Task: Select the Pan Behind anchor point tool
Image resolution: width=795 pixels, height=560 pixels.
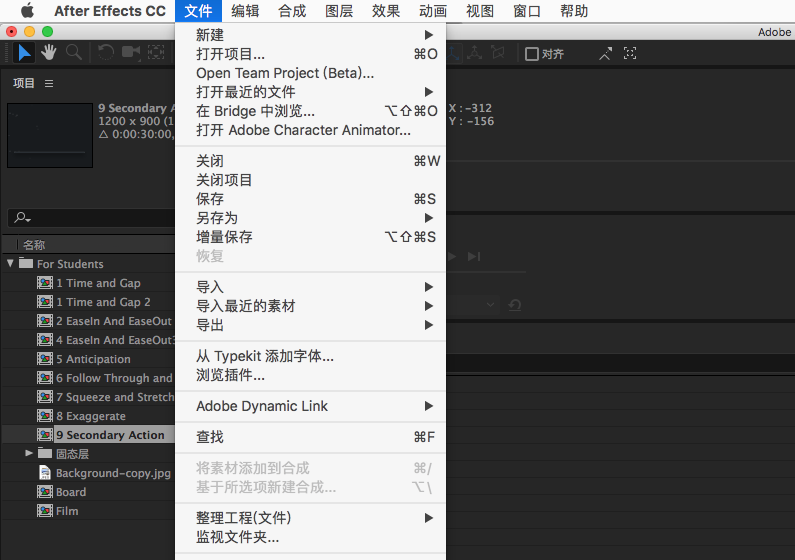Action: [x=156, y=52]
